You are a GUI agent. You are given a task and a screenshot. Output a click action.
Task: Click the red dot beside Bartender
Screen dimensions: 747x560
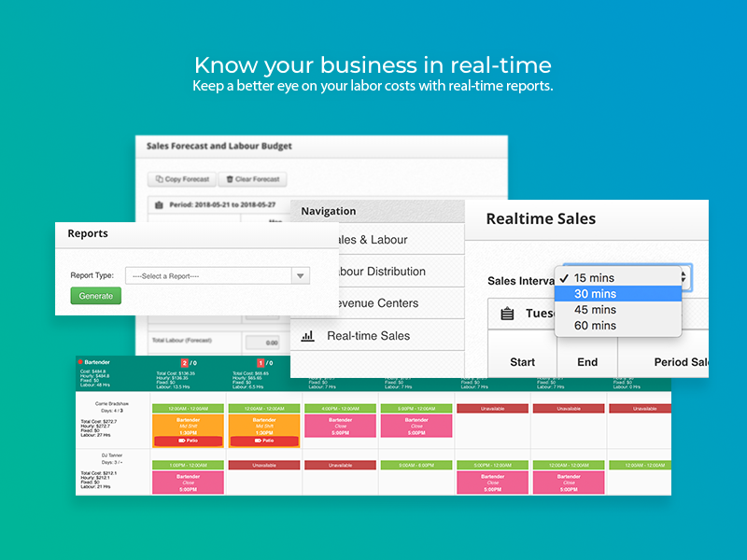point(80,362)
